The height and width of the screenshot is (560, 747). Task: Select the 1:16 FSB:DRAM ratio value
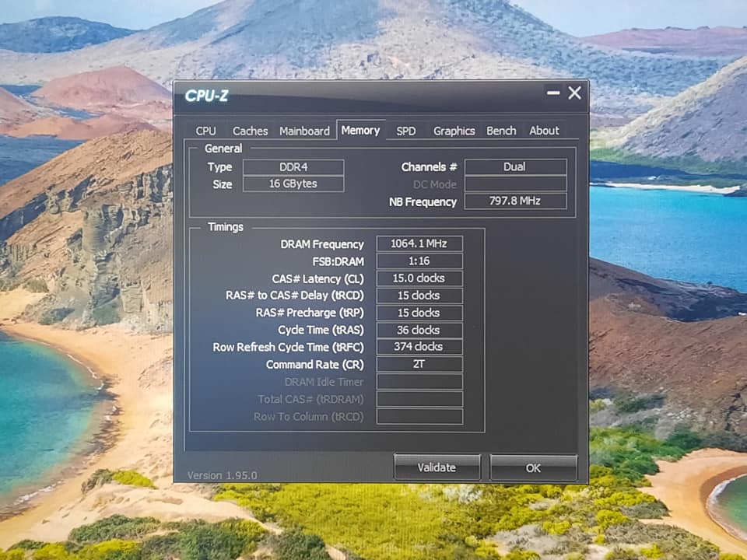(419, 261)
